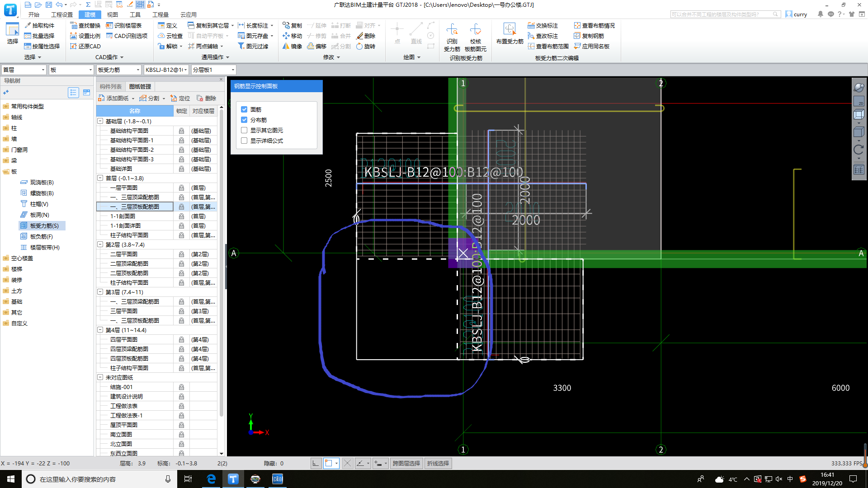Screen dimensions: 868x488
Task: Switch to the 工程量 ribbon tab
Action: [x=160, y=14]
